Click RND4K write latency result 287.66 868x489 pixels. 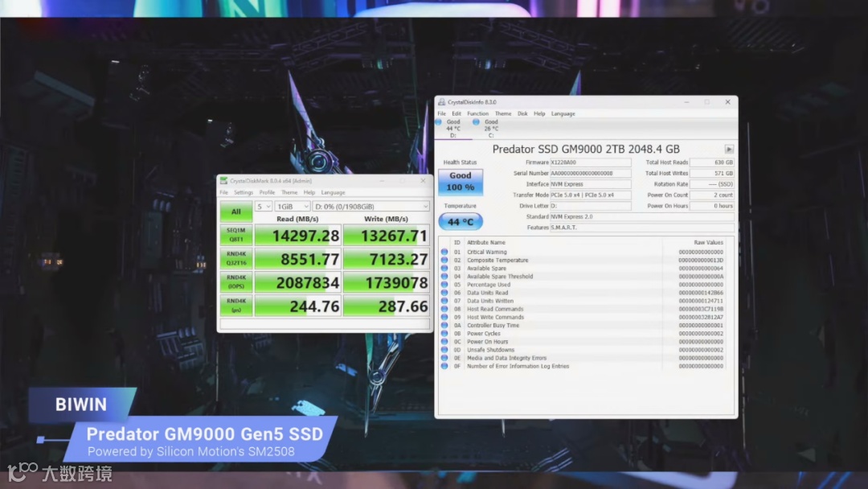pyautogui.click(x=387, y=306)
